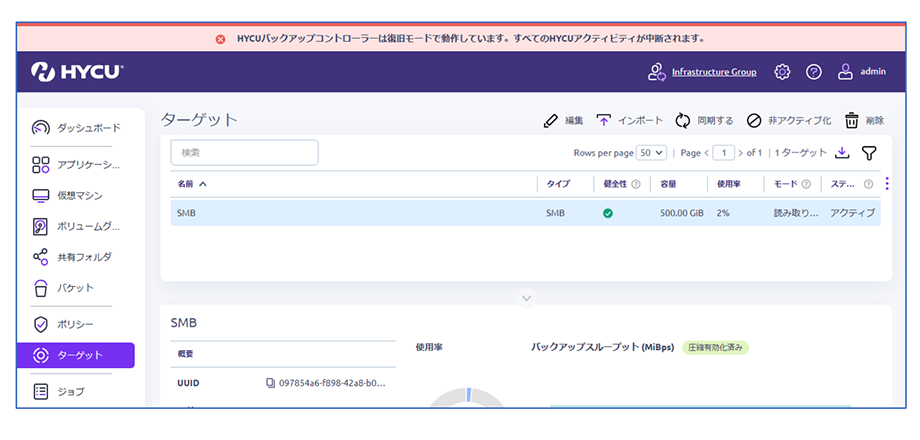The image size is (920, 440).
Task: Click the 概要 section header
Action: pyautogui.click(x=185, y=354)
